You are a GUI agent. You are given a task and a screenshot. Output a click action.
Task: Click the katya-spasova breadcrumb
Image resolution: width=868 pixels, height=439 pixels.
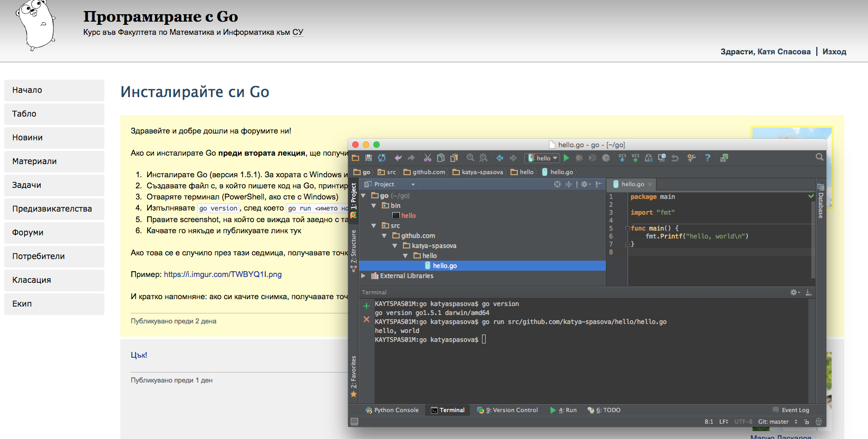click(x=478, y=172)
